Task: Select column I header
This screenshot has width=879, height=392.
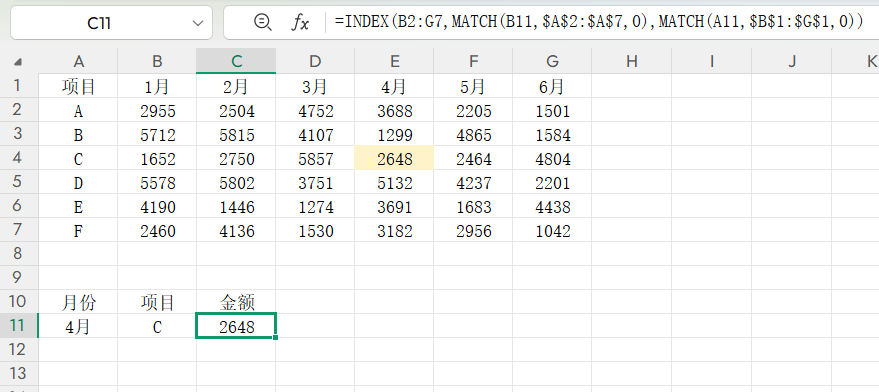Action: click(x=711, y=61)
